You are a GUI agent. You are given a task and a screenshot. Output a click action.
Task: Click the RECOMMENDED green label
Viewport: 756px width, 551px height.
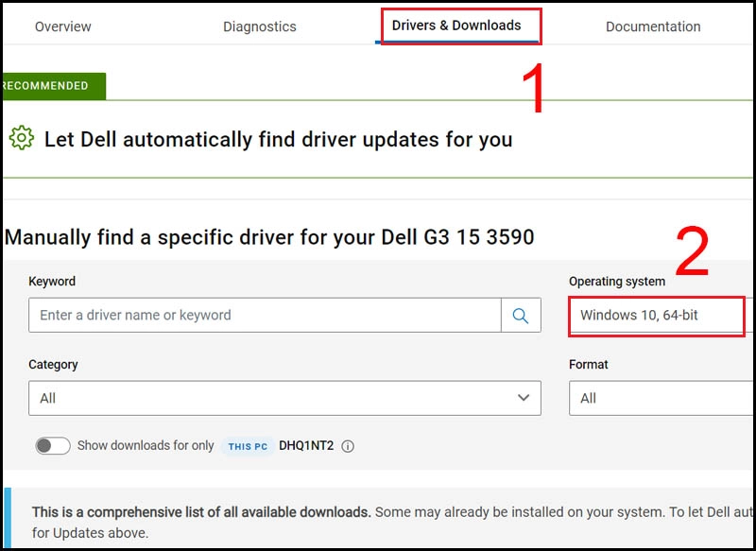(54, 86)
